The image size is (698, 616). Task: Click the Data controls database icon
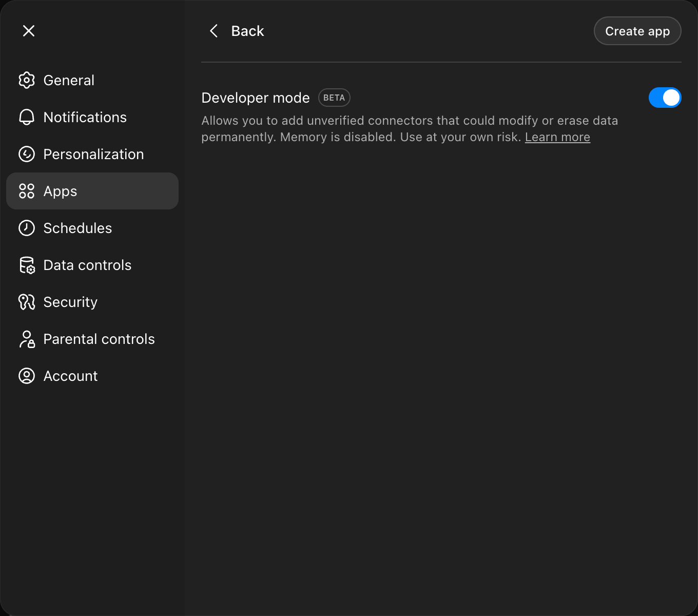point(27,265)
